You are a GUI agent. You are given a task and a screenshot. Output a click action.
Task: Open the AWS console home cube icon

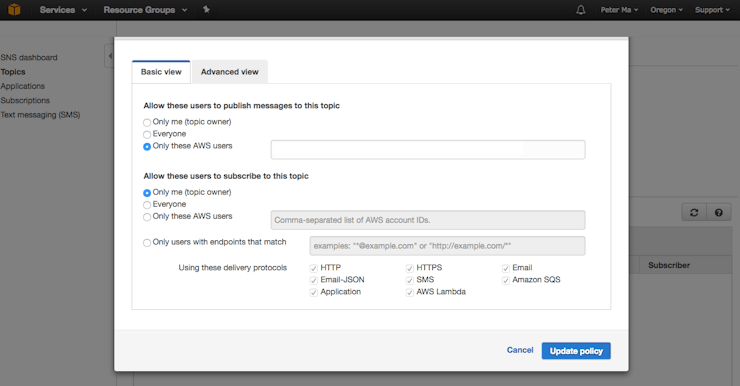click(x=15, y=9)
